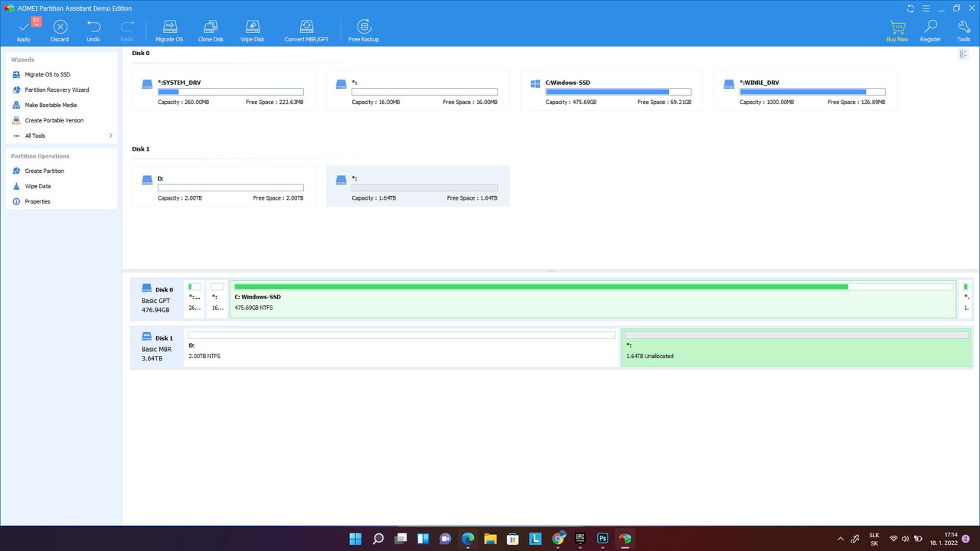Click the Disk 1 heading label
980x551 pixels.
(x=141, y=148)
